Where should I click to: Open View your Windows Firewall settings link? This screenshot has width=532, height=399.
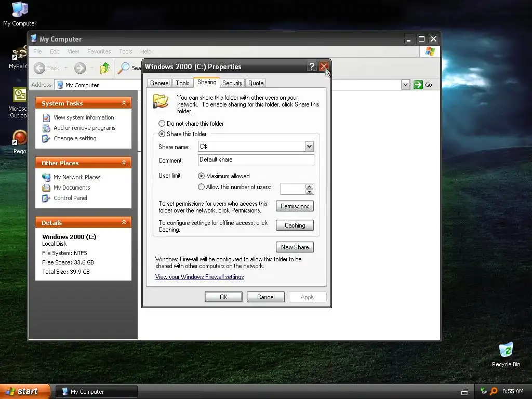point(199,277)
